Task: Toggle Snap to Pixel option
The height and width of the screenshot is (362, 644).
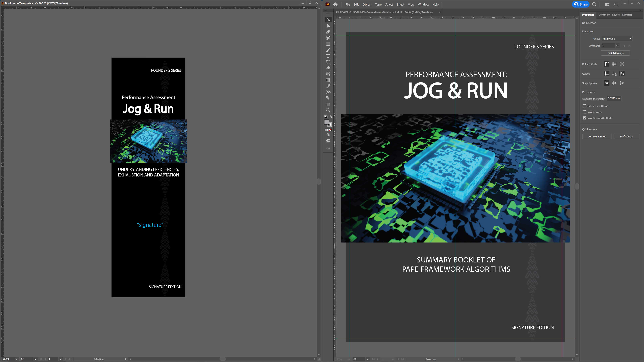Action: point(622,83)
